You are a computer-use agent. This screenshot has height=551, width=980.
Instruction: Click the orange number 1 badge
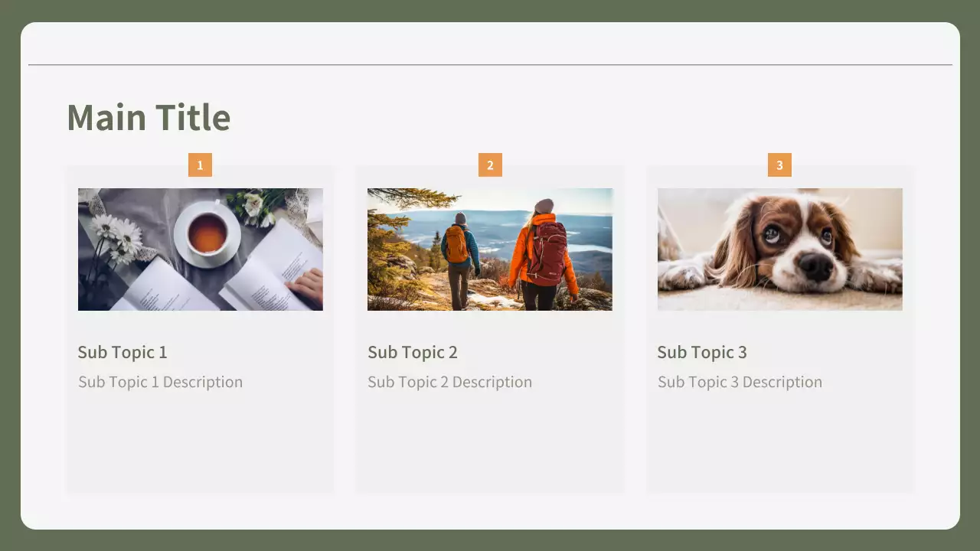click(x=200, y=165)
